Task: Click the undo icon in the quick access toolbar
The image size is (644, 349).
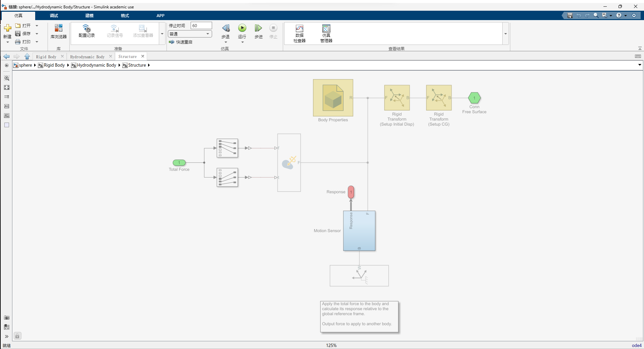Action: [x=579, y=15]
